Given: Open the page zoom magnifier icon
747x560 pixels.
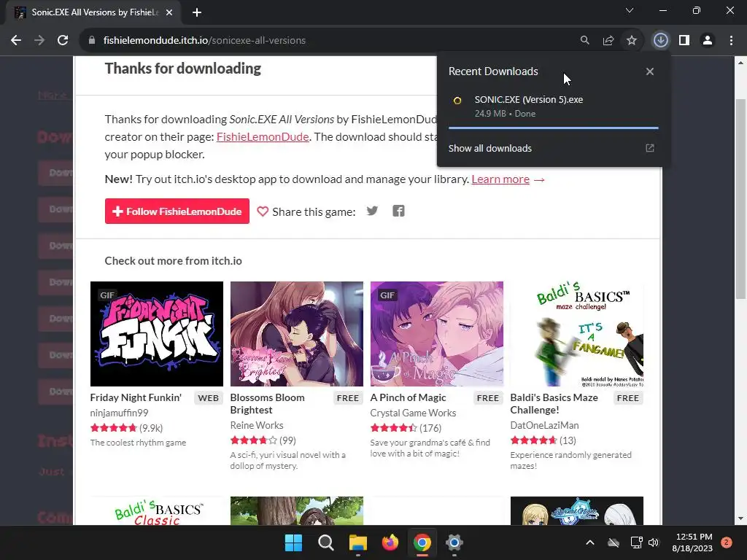Looking at the screenshot, I should (x=584, y=41).
